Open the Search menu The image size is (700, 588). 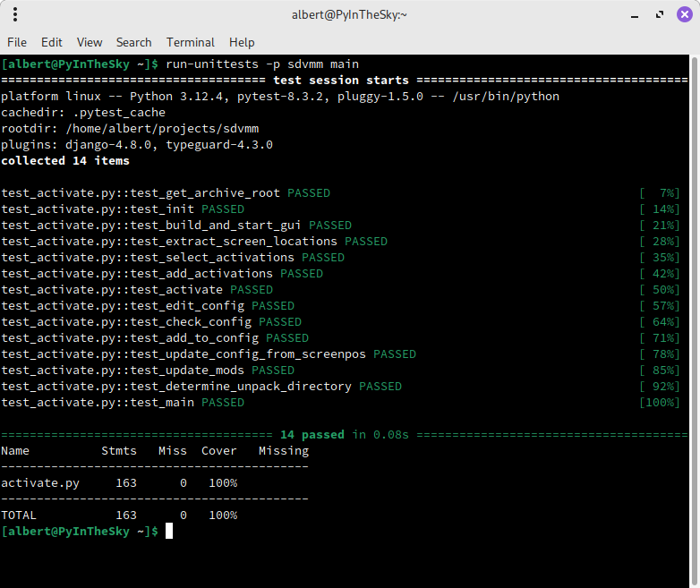click(134, 42)
